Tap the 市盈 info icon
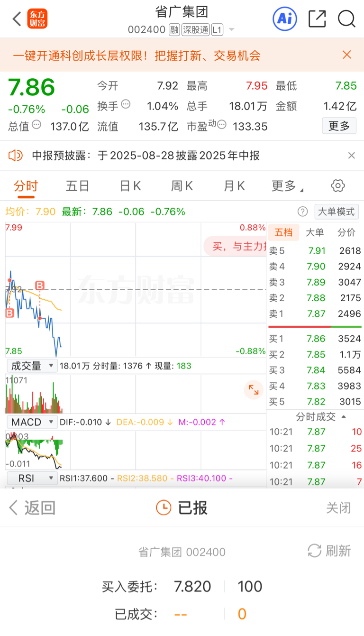This screenshot has height=636, width=364. (221, 125)
